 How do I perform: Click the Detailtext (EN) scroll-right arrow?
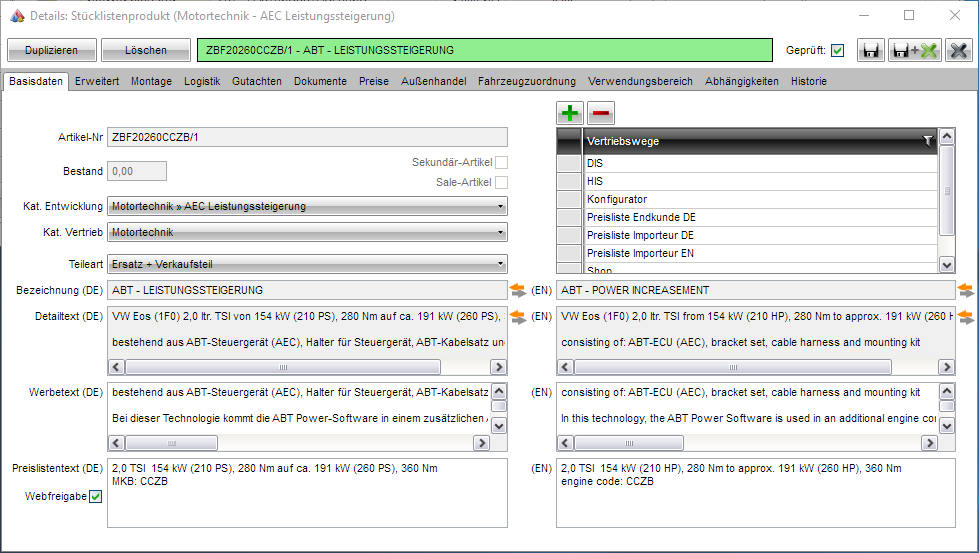(x=947, y=366)
